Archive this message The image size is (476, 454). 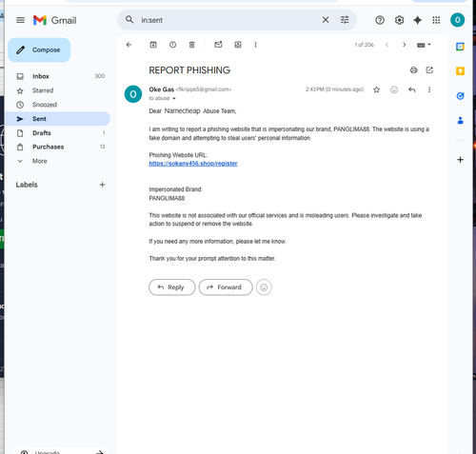point(153,45)
